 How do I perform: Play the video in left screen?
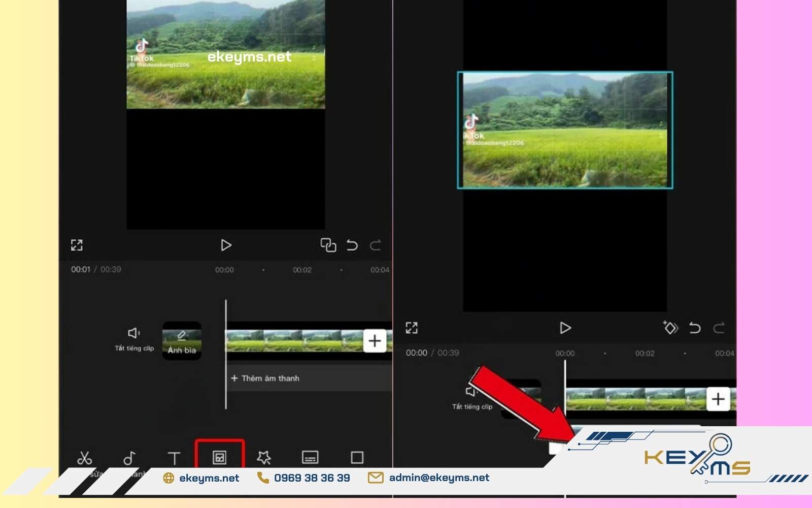(226, 245)
